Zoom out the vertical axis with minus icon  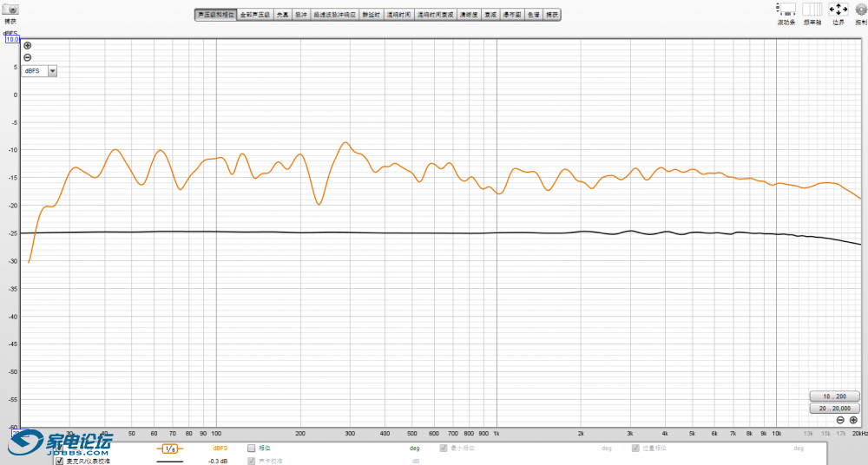(x=27, y=57)
